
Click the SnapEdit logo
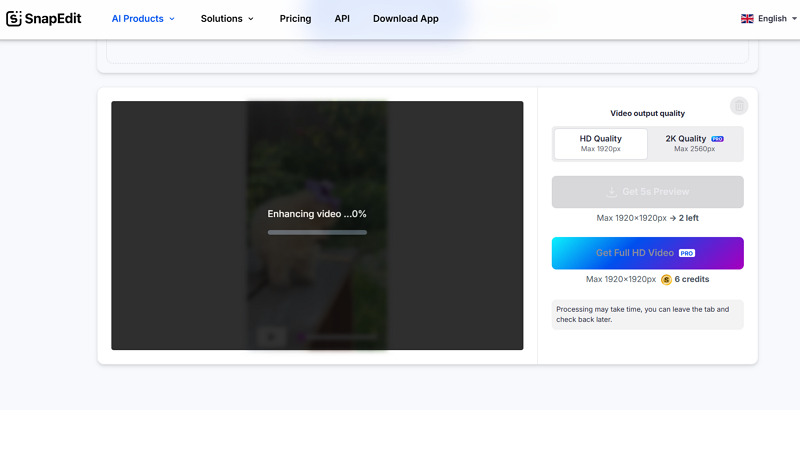[44, 18]
